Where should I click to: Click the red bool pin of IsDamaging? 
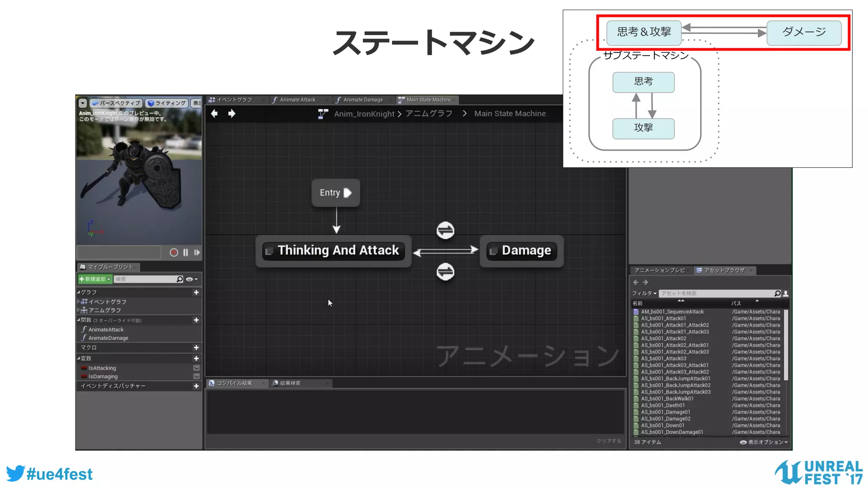point(84,377)
